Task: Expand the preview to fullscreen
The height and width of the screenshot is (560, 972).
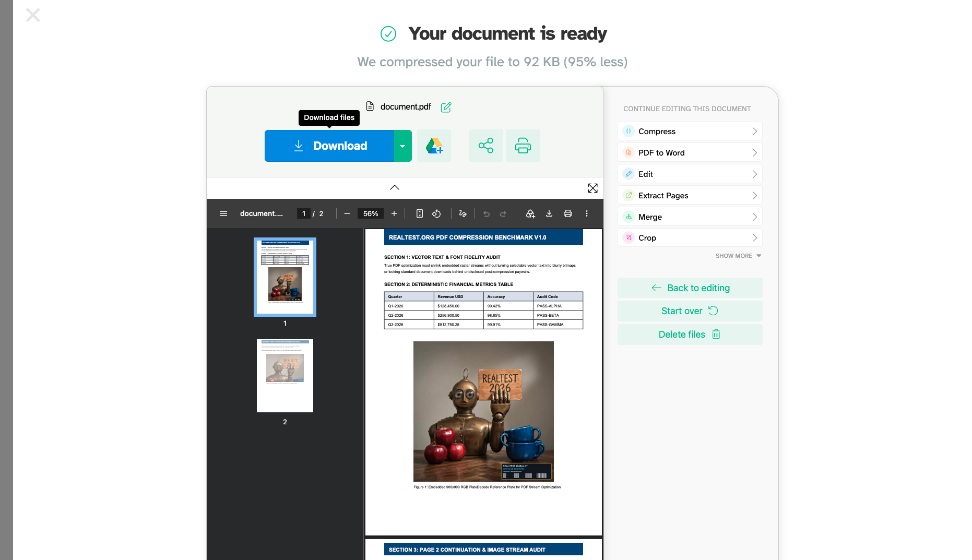Action: pyautogui.click(x=592, y=188)
